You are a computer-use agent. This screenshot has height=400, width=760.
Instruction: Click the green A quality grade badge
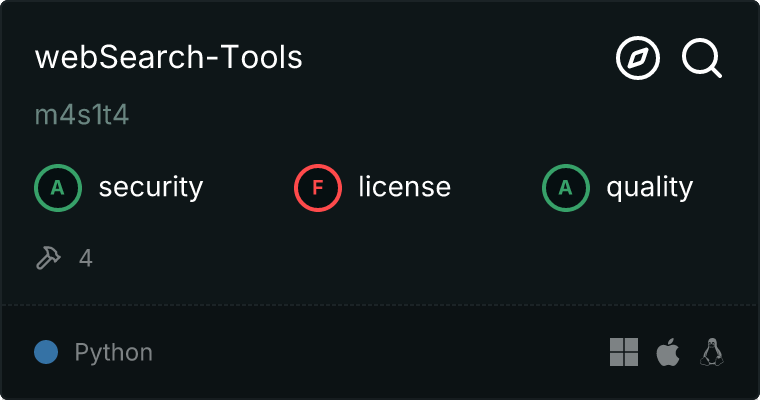coord(566,187)
